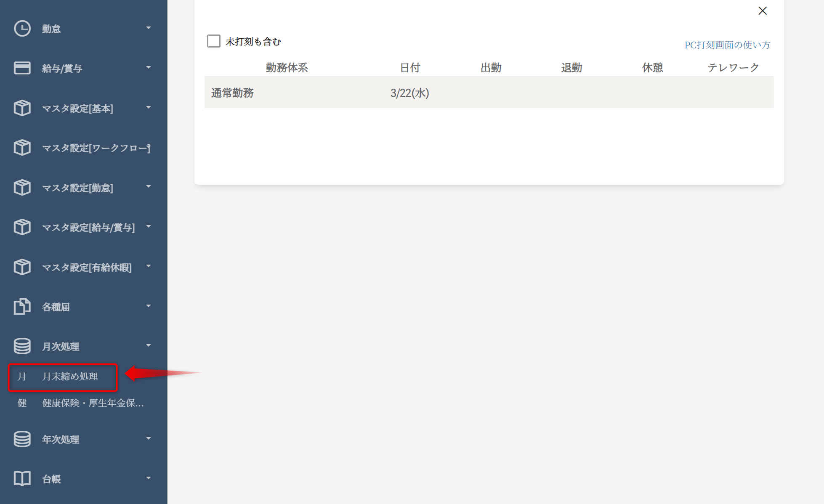This screenshot has width=824, height=504.
Task: Open 健康保険・厚生年金保… menu item
Action: (x=93, y=403)
